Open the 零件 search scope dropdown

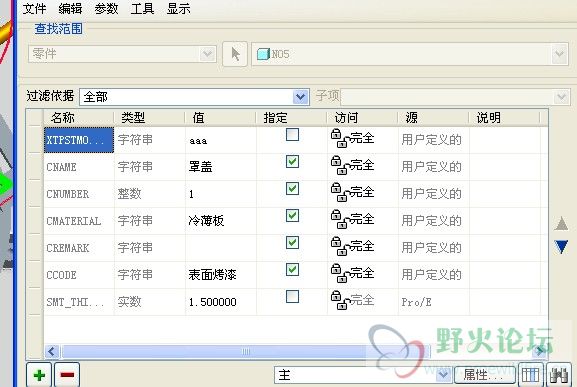click(122, 54)
